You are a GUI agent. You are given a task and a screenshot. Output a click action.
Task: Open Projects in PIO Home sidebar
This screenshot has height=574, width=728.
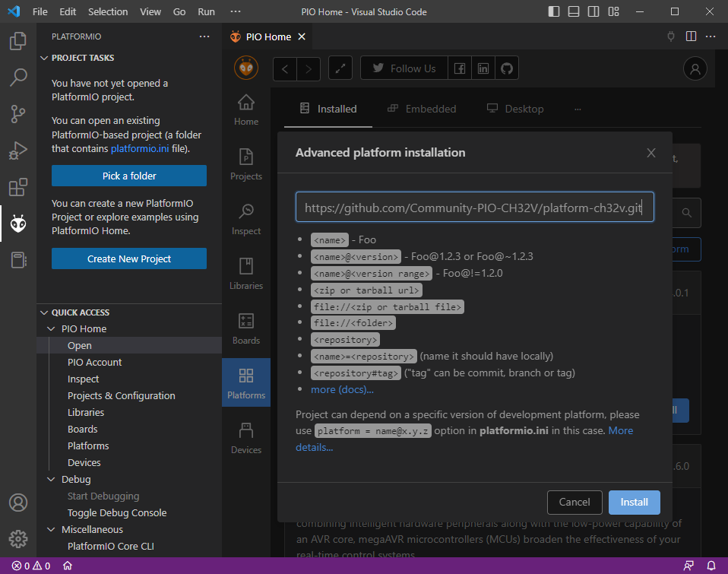(x=246, y=164)
